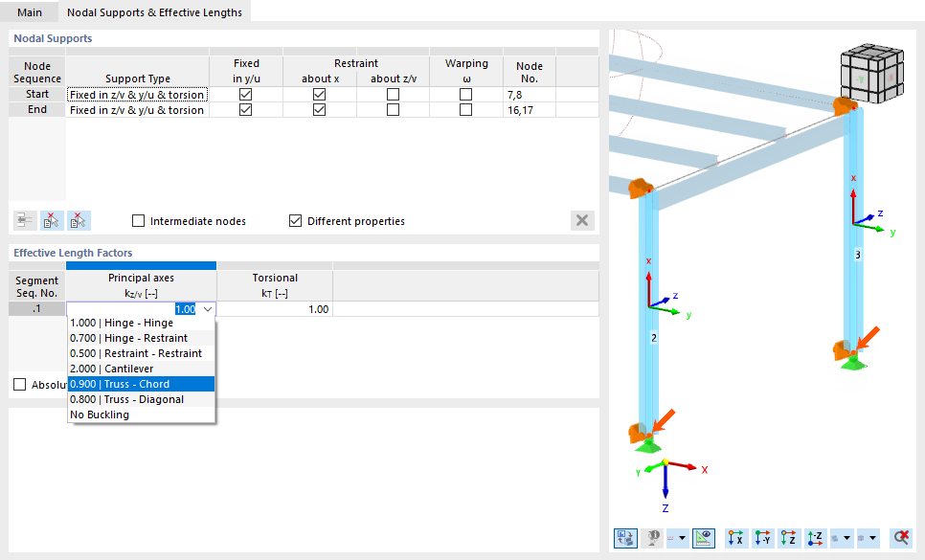Toggle Restraint about x for Start row
The image size is (925, 560).
[x=319, y=95]
